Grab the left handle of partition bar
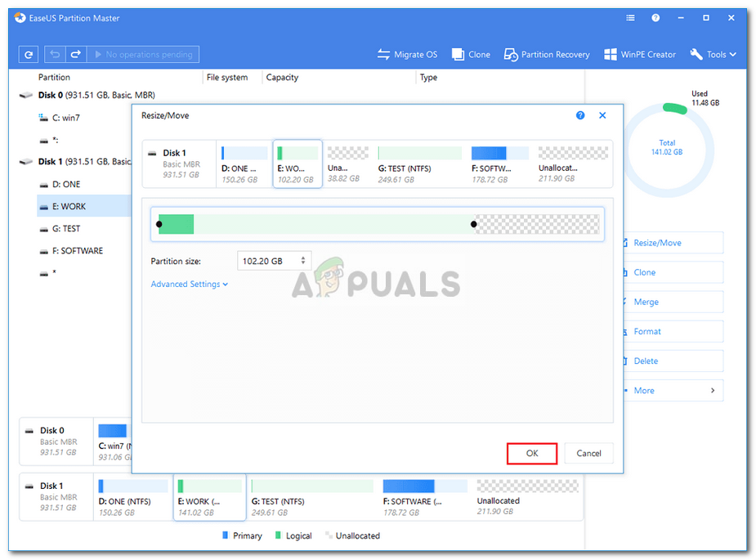This screenshot has height=560, width=756. point(159,224)
